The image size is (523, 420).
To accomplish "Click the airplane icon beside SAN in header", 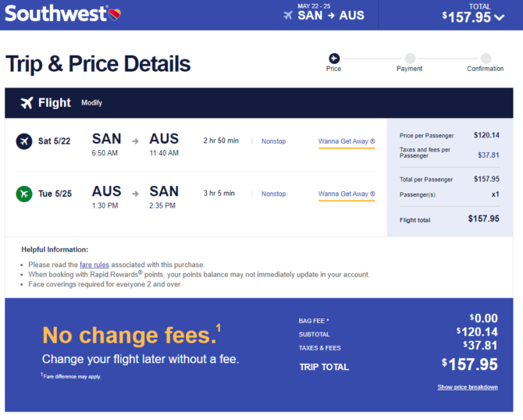I will tap(288, 15).
